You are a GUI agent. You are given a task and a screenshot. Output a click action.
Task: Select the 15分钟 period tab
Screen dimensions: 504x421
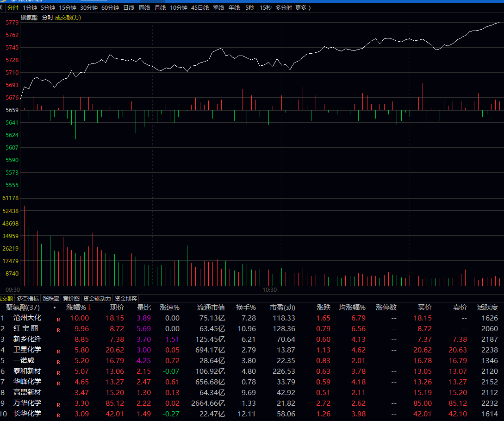[68, 8]
